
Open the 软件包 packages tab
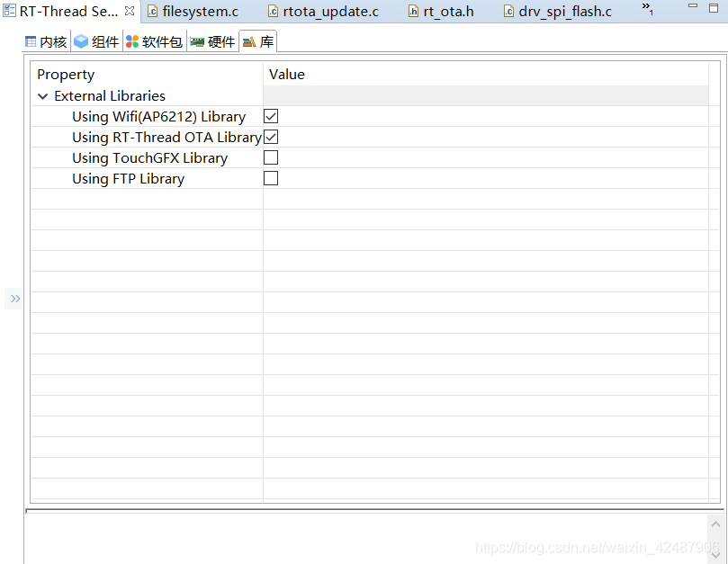(x=155, y=41)
